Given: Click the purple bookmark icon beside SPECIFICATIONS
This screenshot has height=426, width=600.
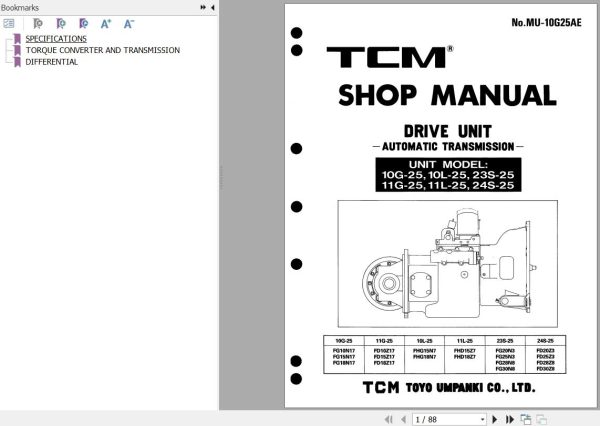Looking at the screenshot, I should (x=17, y=39).
